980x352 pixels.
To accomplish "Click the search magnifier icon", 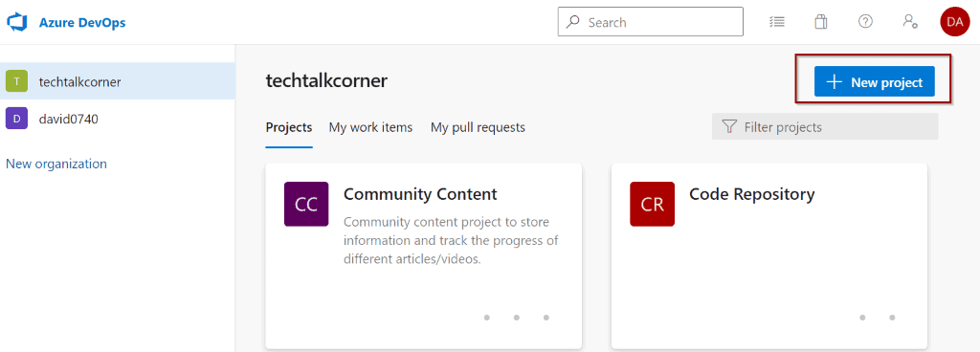I will [x=573, y=22].
